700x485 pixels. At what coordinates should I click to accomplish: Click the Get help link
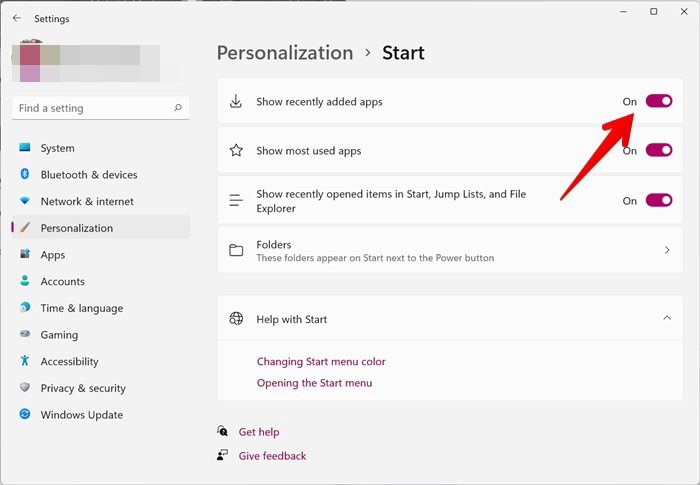259,432
